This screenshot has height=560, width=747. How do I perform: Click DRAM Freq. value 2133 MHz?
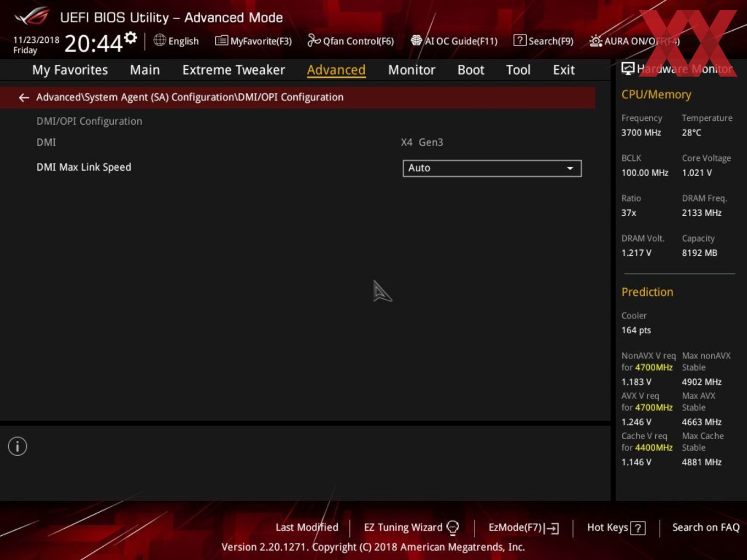[x=701, y=212]
